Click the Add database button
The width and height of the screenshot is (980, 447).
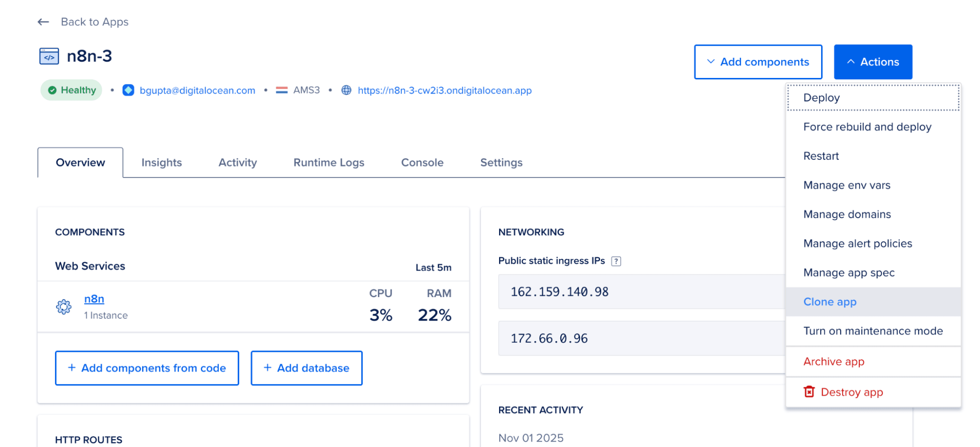(x=306, y=368)
